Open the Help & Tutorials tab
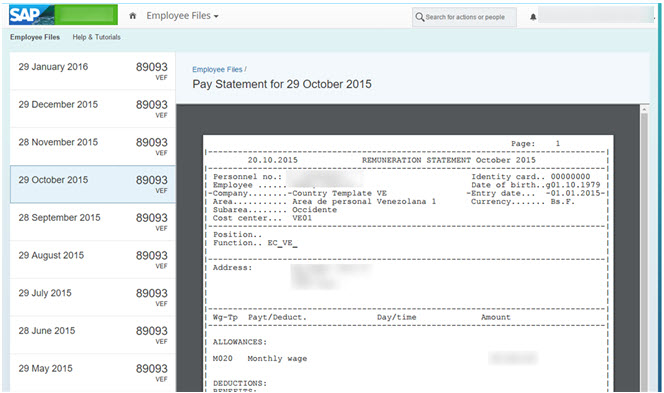Viewport: 664px width, 393px height. [96, 37]
